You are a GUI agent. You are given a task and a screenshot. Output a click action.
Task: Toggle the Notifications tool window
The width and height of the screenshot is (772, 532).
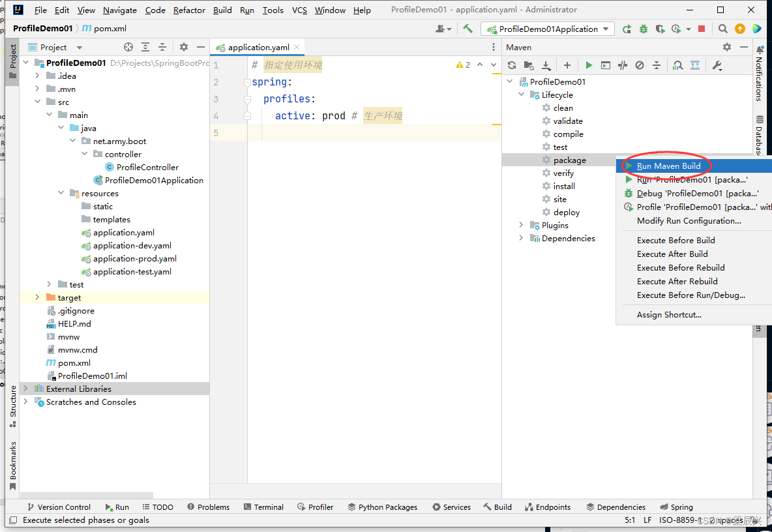click(759, 73)
